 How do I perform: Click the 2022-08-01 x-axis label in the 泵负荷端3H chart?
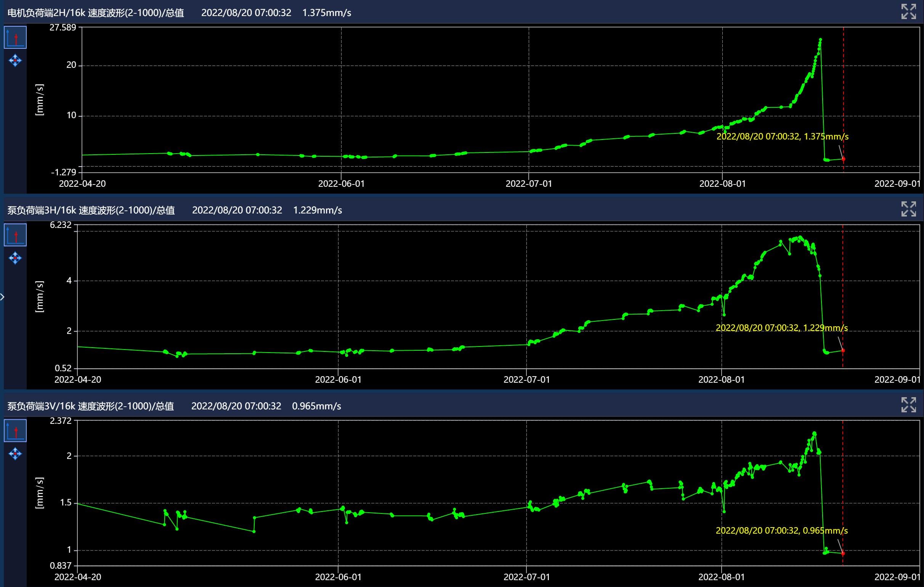(721, 379)
